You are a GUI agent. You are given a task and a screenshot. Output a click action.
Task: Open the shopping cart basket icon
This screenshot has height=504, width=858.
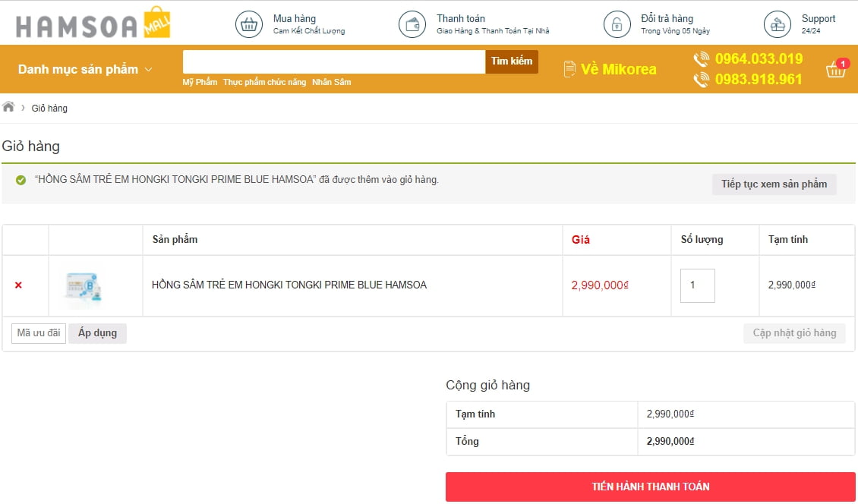point(837,69)
